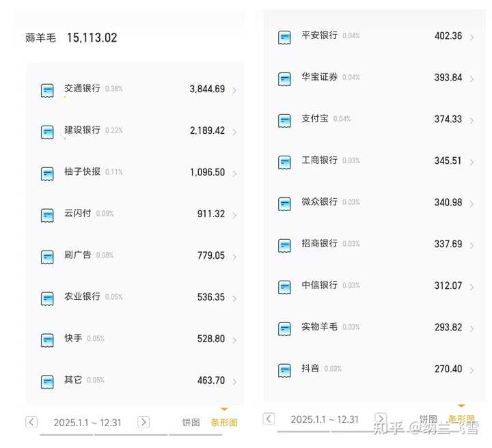This screenshot has height=448, width=492.
Task: Open the 微众银行 amount 340.98 row
Action: click(373, 202)
